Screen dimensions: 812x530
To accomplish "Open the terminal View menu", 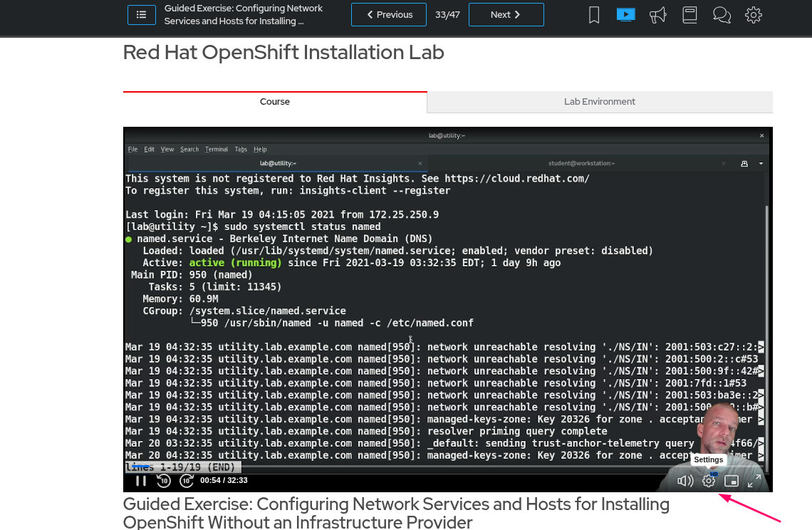I will tap(167, 149).
